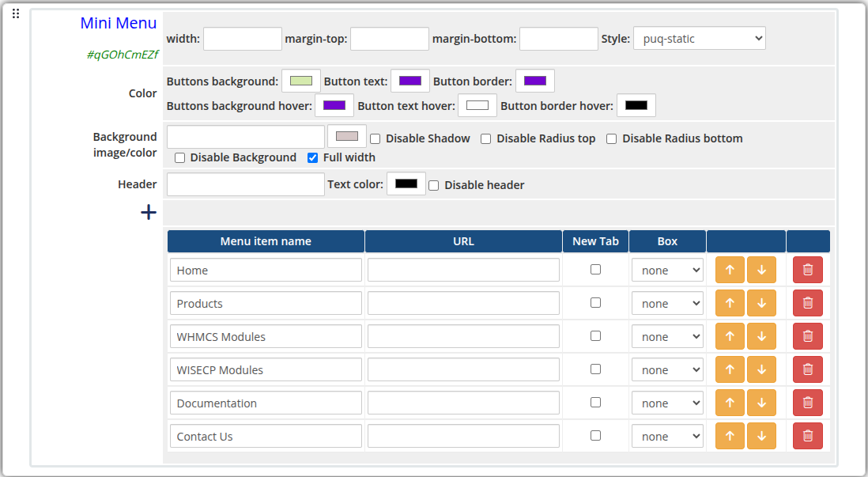
Task: Remove the Products row with the trash icon
Action: pyautogui.click(x=807, y=302)
